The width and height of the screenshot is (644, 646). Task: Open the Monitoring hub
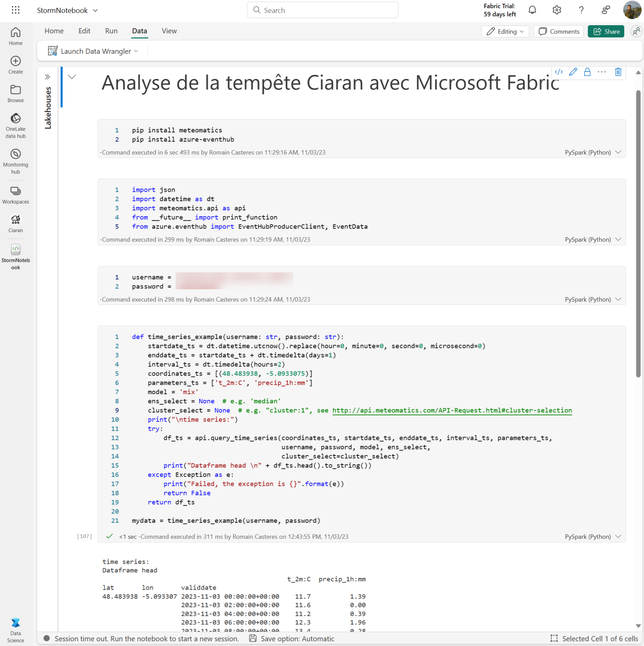16,160
